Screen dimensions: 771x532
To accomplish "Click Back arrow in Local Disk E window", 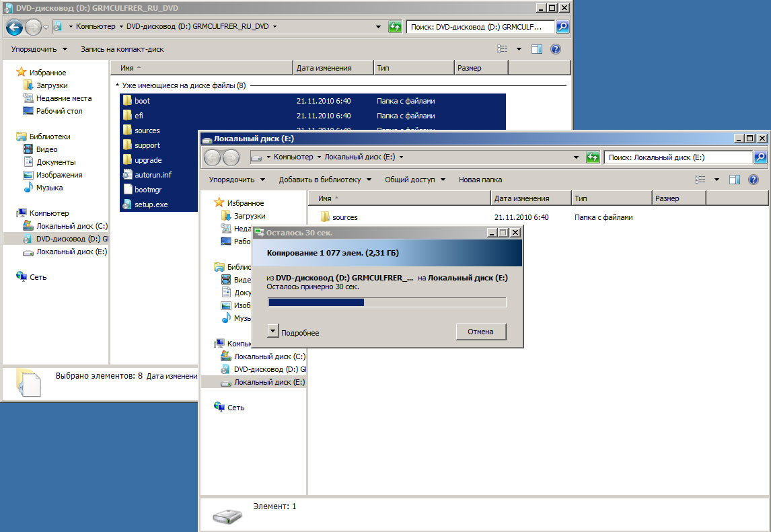I will tap(213, 157).
